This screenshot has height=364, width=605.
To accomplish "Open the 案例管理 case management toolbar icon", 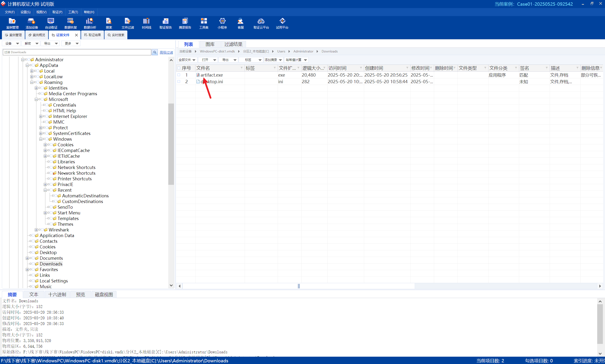I will click(x=12, y=24).
